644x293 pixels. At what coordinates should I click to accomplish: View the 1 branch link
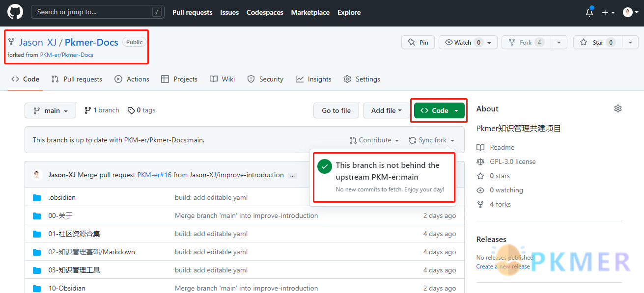102,110
